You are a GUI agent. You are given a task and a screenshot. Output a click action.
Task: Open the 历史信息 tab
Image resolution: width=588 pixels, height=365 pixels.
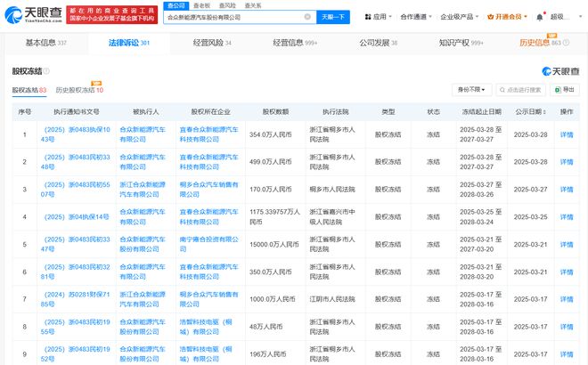point(540,43)
